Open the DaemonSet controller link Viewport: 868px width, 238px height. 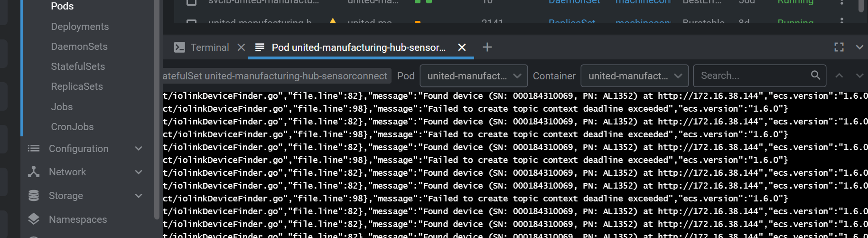574,2
